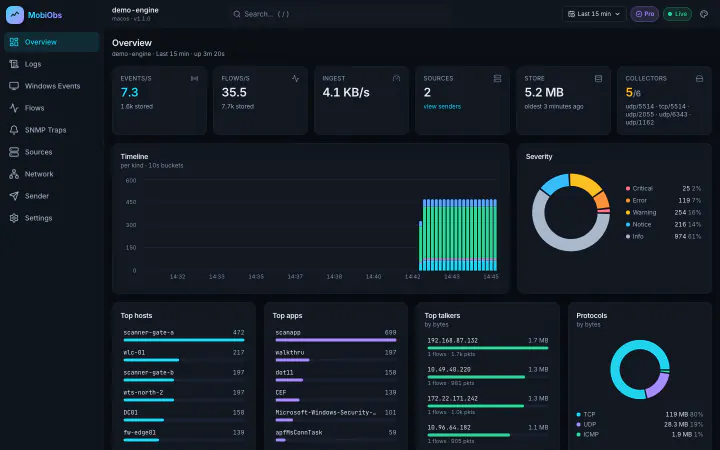
Task: Open the Overview page from sidebar
Action: [x=52, y=42]
